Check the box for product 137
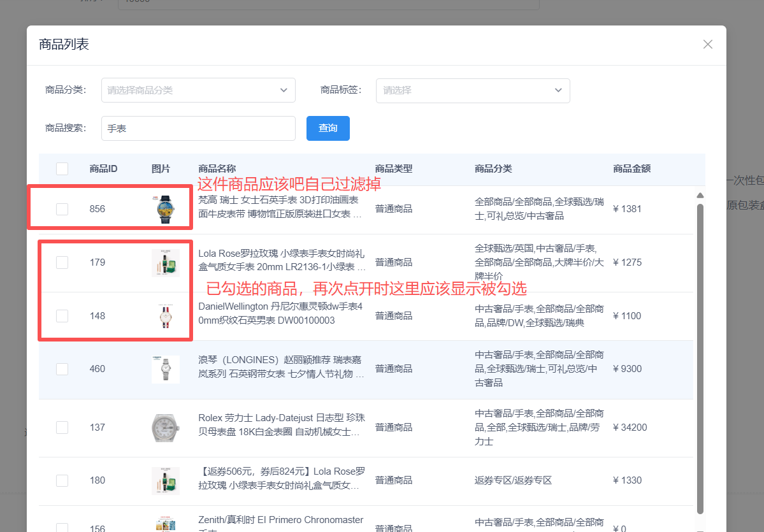 (x=62, y=428)
